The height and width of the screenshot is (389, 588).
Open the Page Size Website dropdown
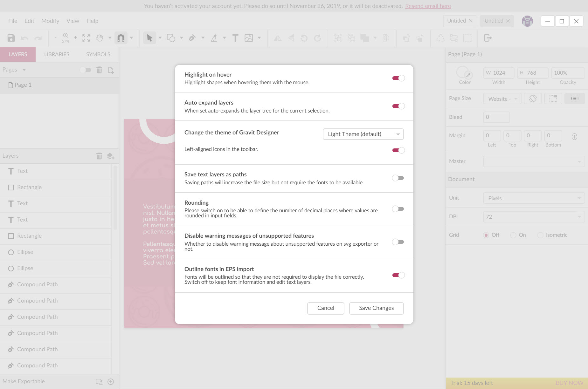(x=502, y=99)
